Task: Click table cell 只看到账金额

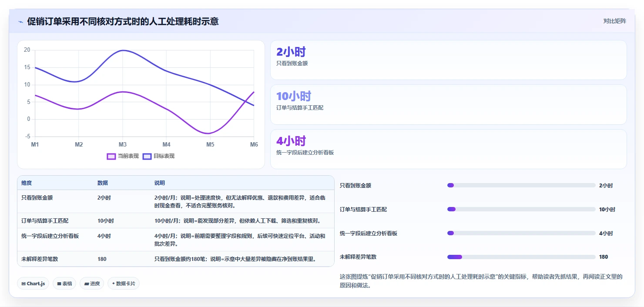Action: point(37,197)
